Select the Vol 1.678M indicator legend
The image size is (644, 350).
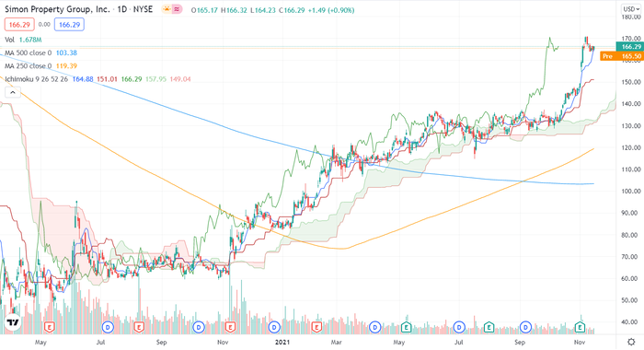(x=23, y=40)
